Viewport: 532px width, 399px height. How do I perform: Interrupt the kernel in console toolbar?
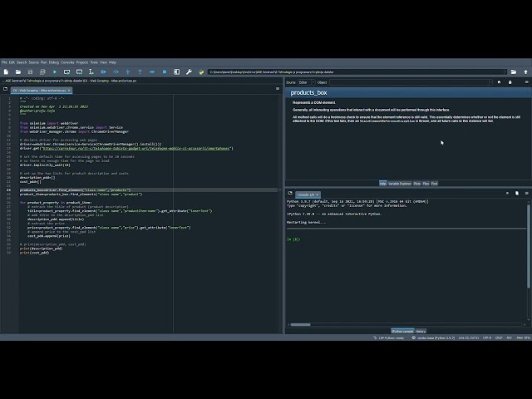click(x=507, y=193)
